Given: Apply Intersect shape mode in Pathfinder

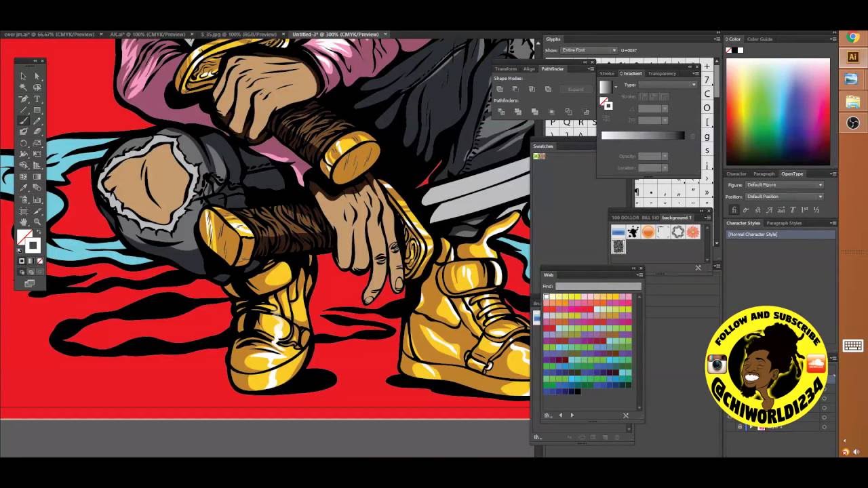Looking at the screenshot, I should click(532, 89).
